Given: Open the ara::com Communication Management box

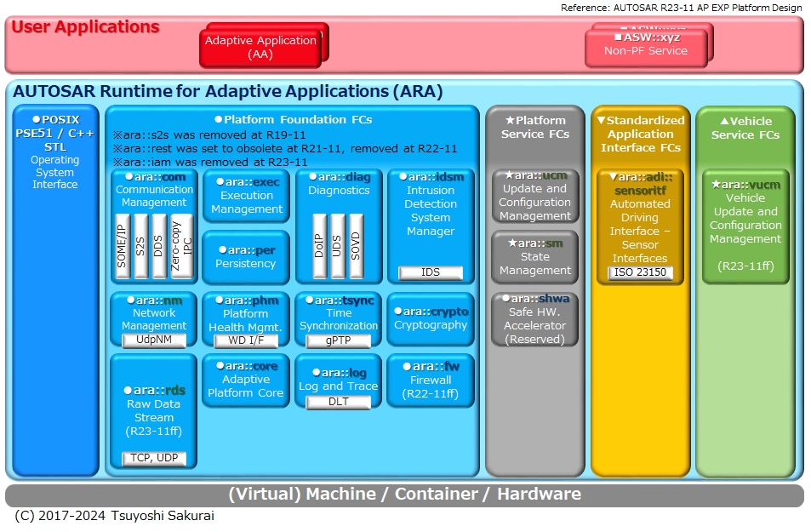Looking at the screenshot, I should pos(154,190).
